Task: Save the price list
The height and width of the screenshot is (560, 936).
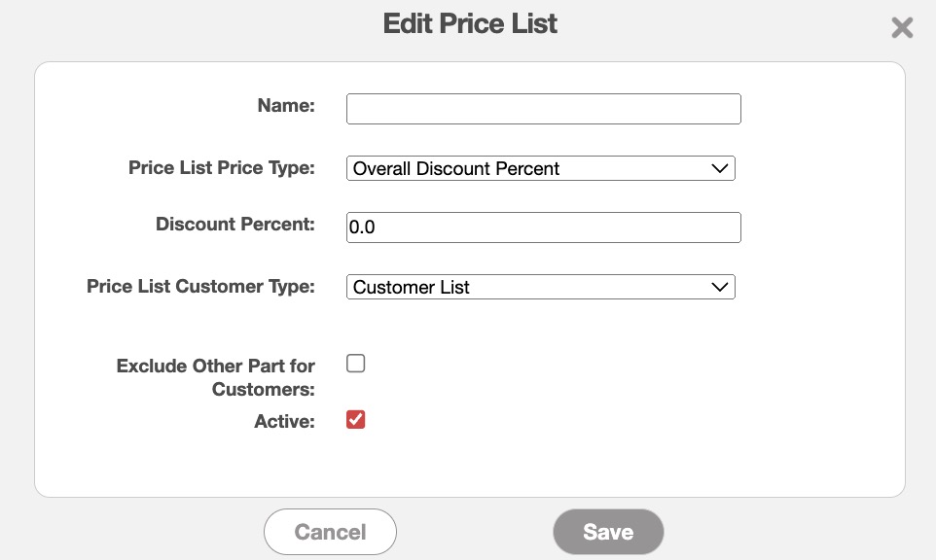Action: (608, 532)
